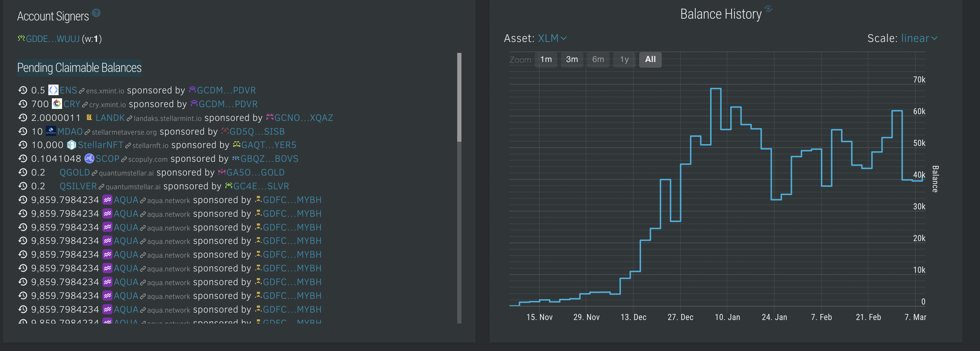The image size is (980, 351).
Task: Click the clock icon on the ENS row
Action: (23, 90)
